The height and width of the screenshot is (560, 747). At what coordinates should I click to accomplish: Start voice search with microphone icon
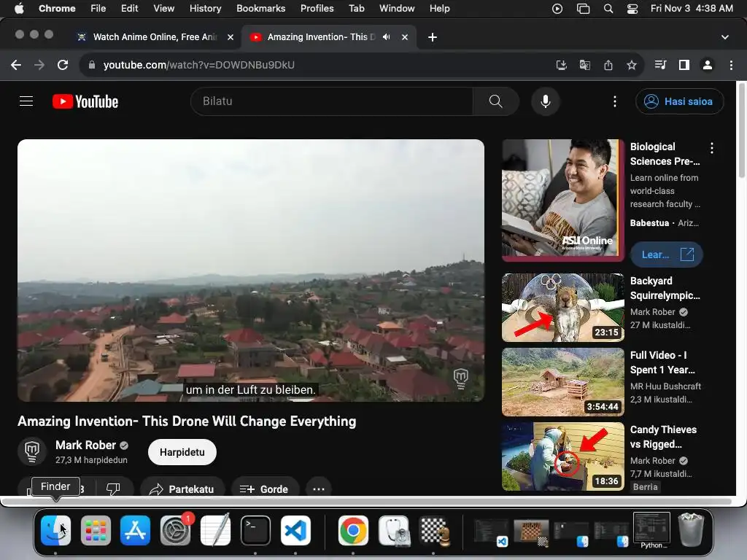pos(546,101)
